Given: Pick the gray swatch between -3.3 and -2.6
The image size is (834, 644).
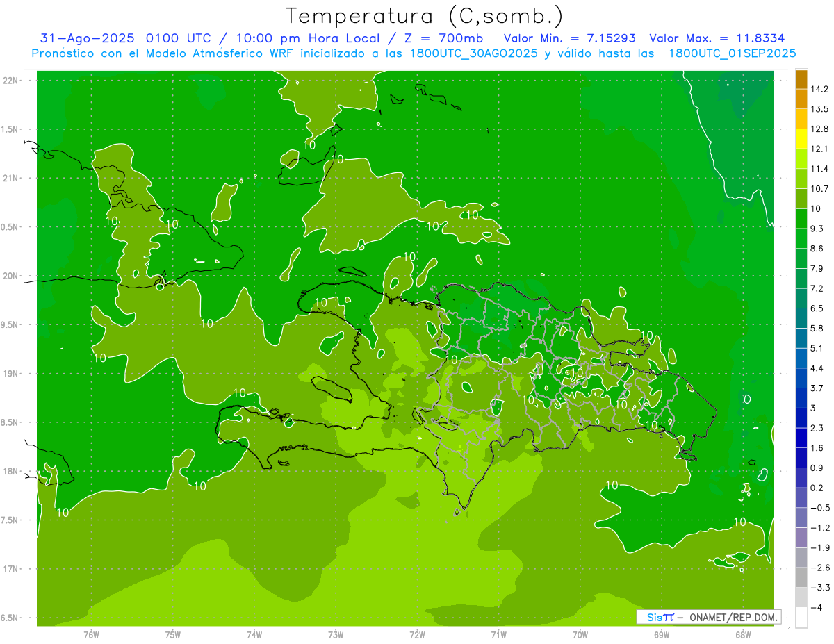Looking at the screenshot, I should click(801, 578).
